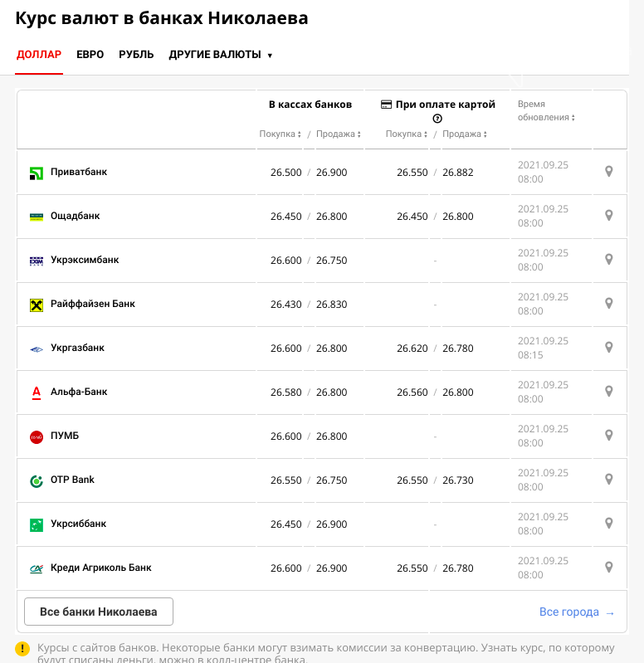
Task: Show Райффайзен Банк branches via pin icon
Action: click(608, 304)
